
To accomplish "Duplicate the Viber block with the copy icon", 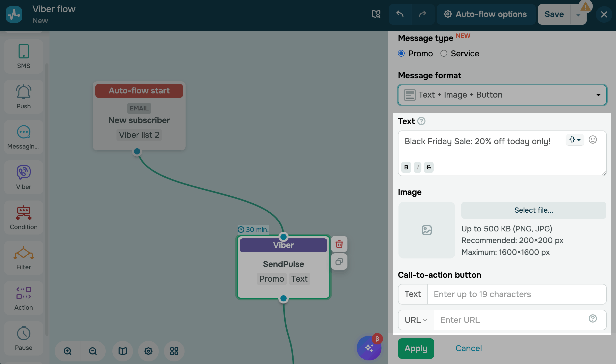I will (339, 262).
